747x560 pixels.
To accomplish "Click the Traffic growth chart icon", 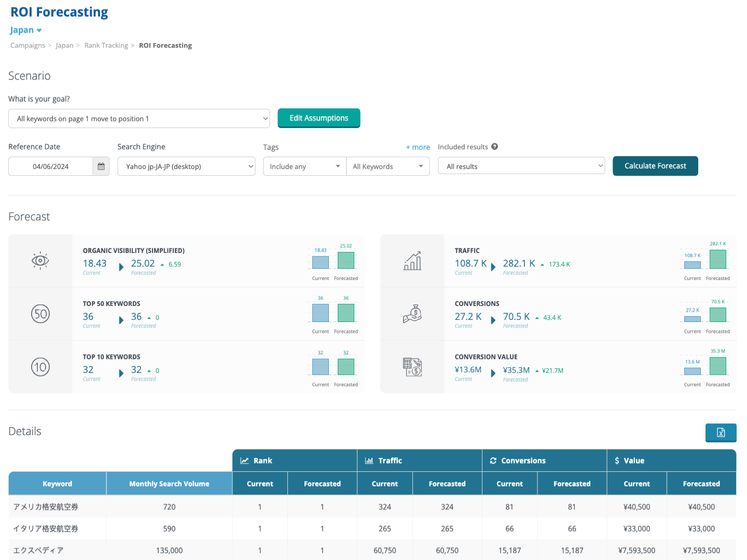I will click(x=412, y=261).
